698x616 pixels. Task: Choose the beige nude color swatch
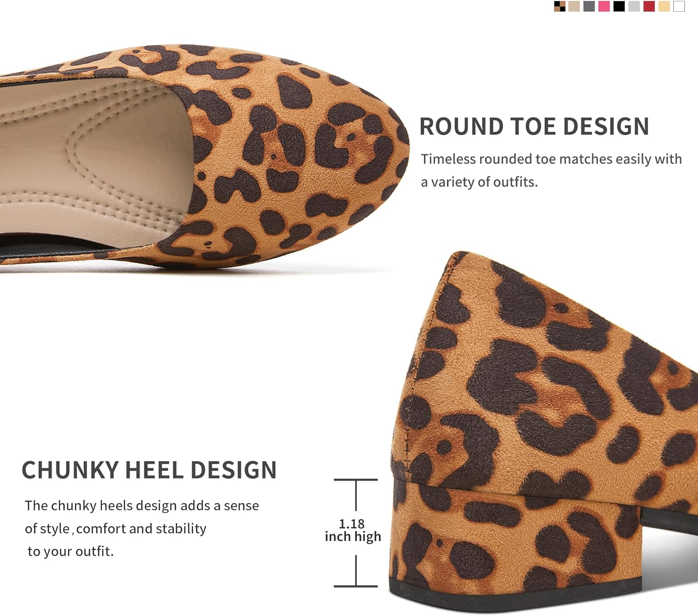(x=574, y=6)
